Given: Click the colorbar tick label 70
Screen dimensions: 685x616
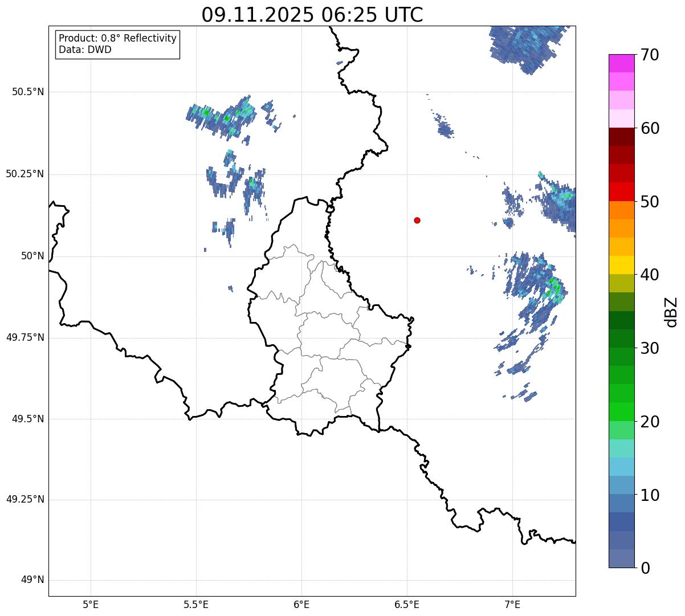Looking at the screenshot, I should click(650, 55).
